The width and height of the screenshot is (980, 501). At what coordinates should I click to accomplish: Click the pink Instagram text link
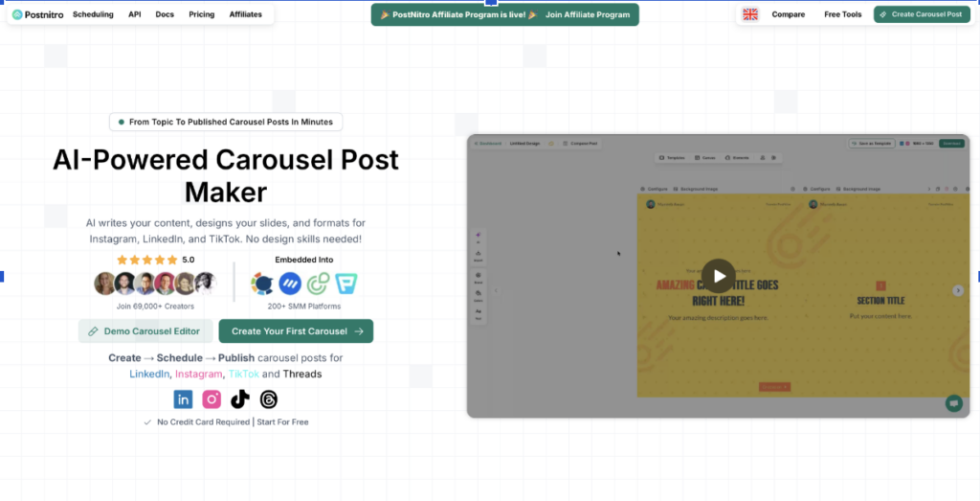[199, 374]
